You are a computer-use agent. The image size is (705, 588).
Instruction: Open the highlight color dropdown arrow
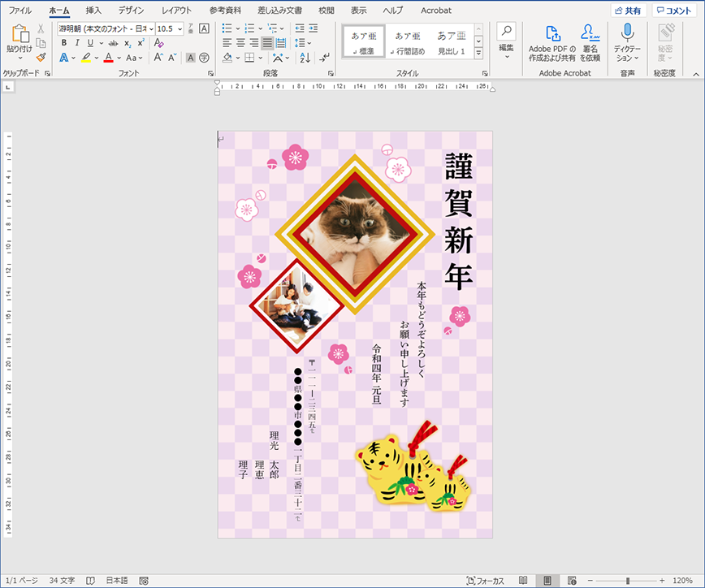pyautogui.click(x=95, y=57)
